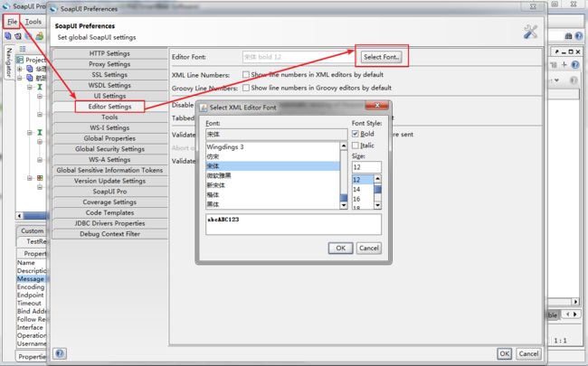Select the Endpoint property row

click(x=32, y=296)
